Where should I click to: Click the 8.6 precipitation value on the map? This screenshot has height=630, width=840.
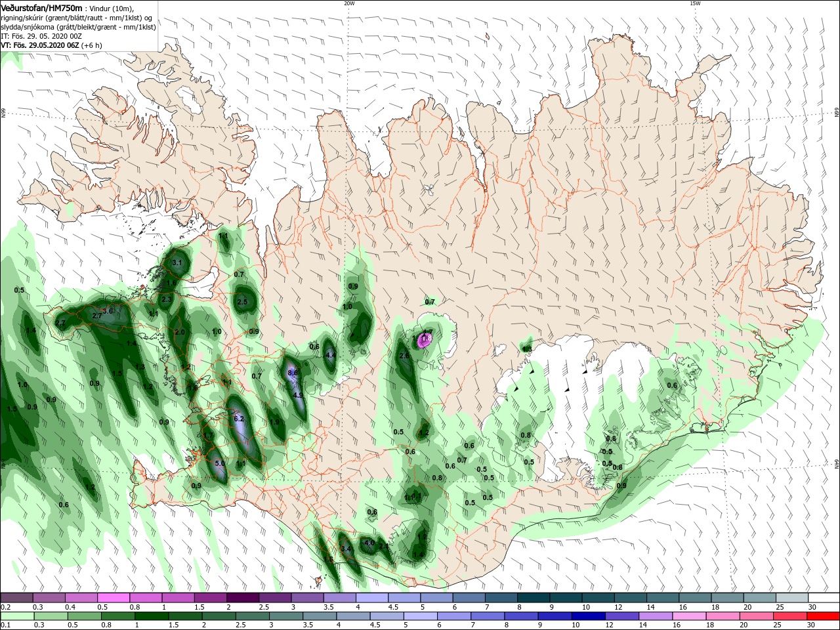(x=293, y=373)
